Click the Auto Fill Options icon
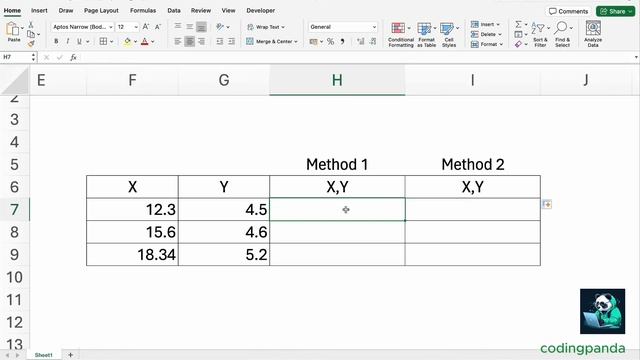The width and height of the screenshot is (640, 360). click(547, 204)
